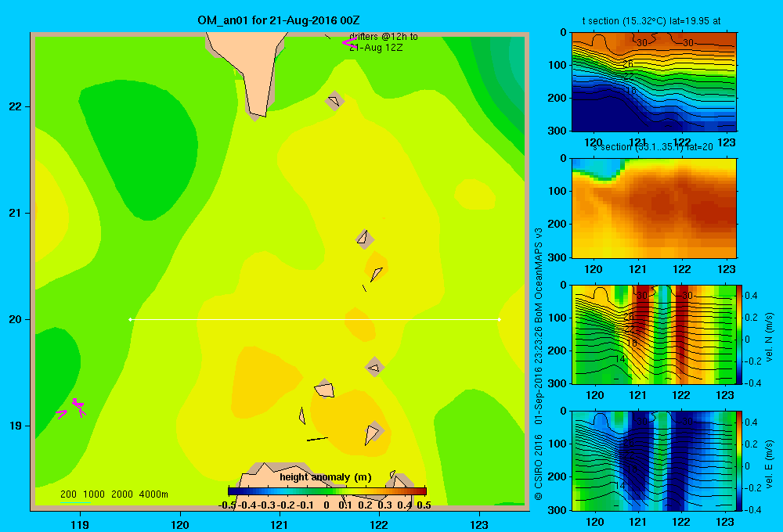Click latitude label 21 on the main map axis
Screen dimensions: 783x532
(x=15, y=213)
